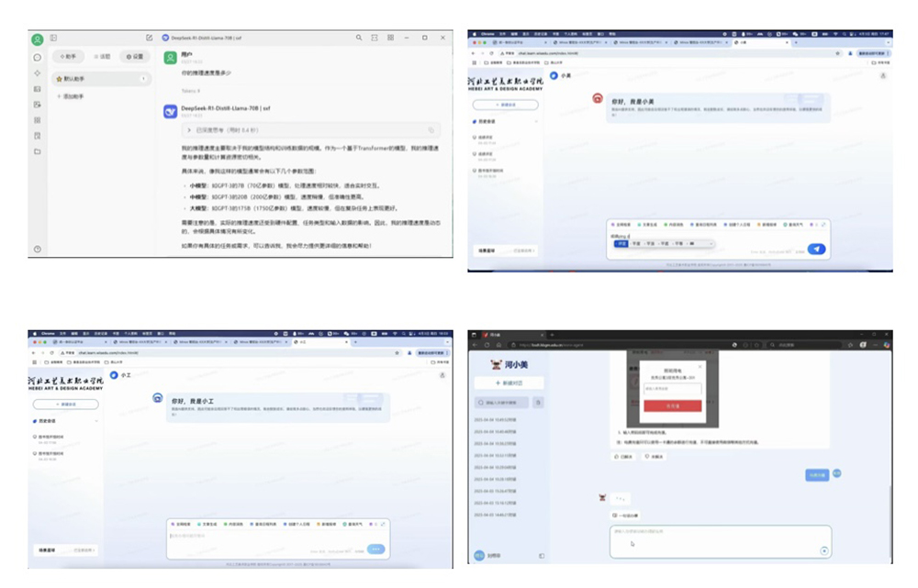Click the message input box in 小工 chat
The image size is (918, 588).
pos(266,536)
